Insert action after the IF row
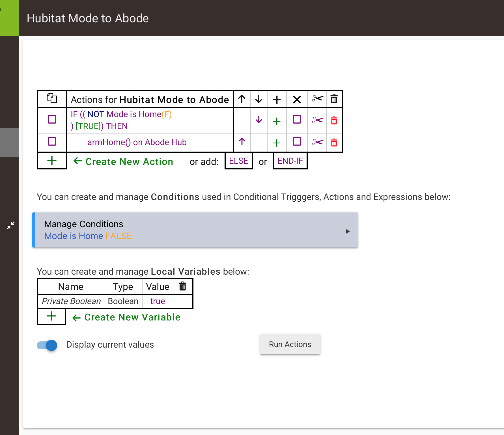Image resolution: width=504 pixels, height=435 pixels. (277, 121)
